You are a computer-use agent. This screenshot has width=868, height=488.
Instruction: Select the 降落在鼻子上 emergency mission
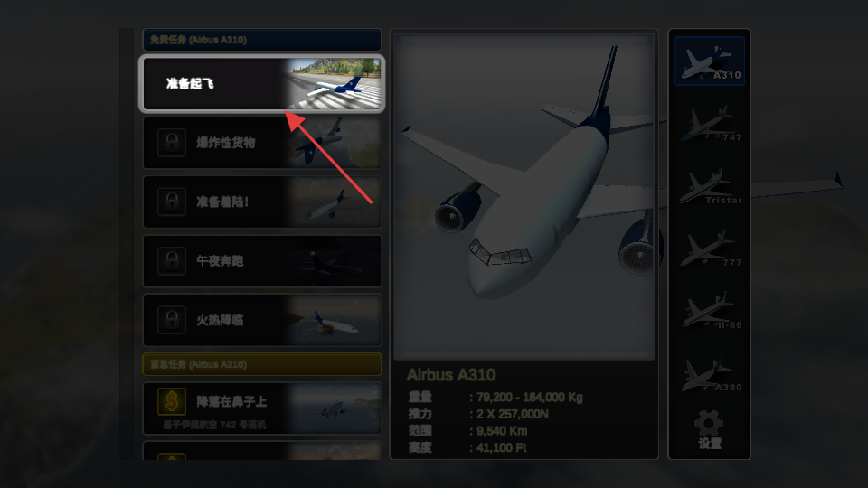[x=262, y=408]
